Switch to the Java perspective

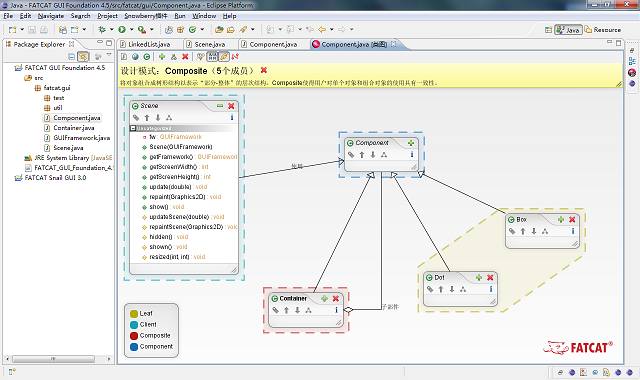pos(568,30)
